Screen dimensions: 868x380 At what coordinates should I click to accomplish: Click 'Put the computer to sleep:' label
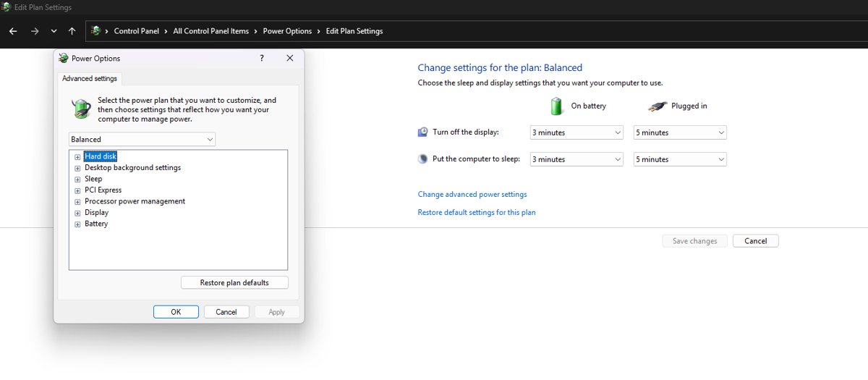[476, 159]
